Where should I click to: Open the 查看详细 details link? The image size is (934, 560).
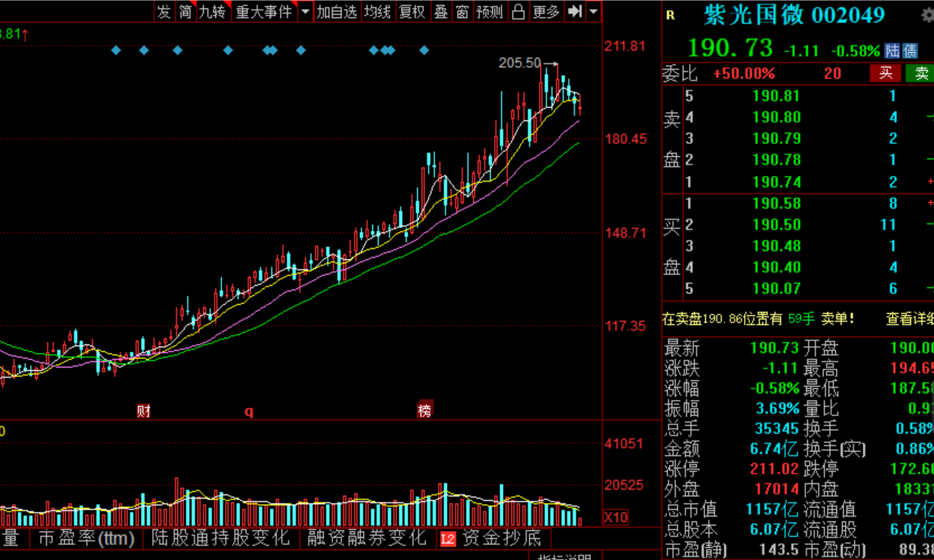coord(909,319)
